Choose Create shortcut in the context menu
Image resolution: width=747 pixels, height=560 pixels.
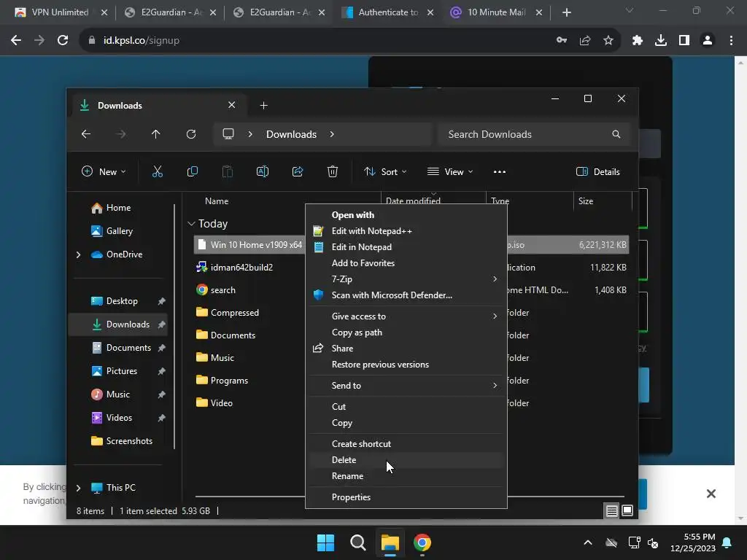[x=406, y=444]
